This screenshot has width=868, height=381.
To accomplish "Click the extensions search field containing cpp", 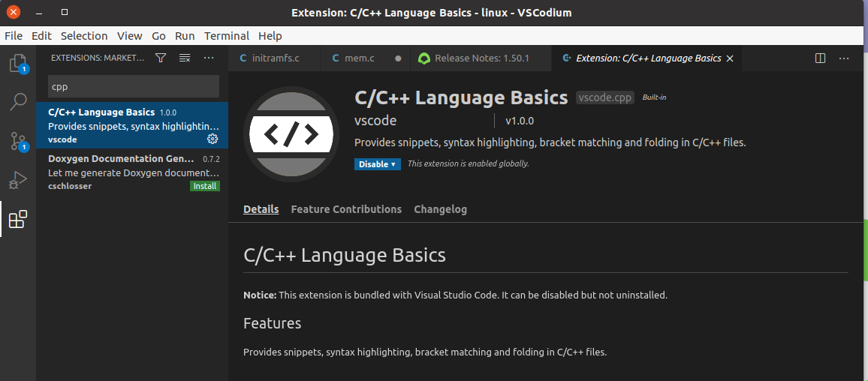I will pos(134,86).
